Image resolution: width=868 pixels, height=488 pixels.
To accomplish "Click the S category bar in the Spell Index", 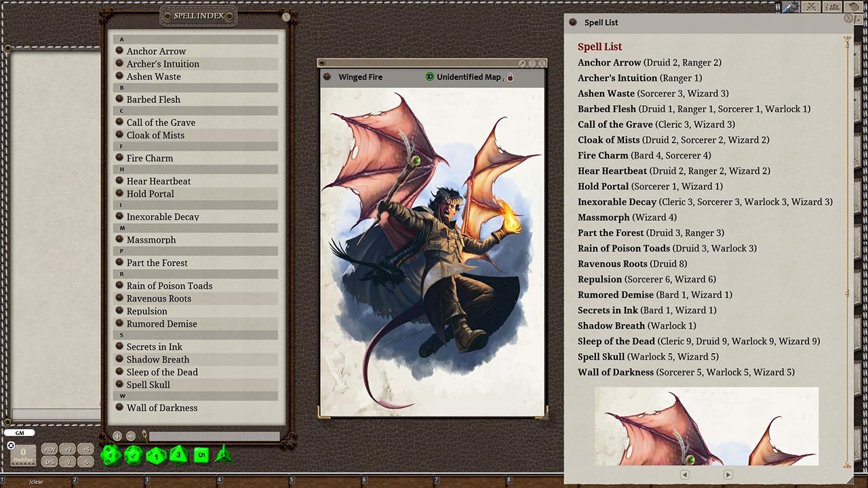I will (x=197, y=335).
